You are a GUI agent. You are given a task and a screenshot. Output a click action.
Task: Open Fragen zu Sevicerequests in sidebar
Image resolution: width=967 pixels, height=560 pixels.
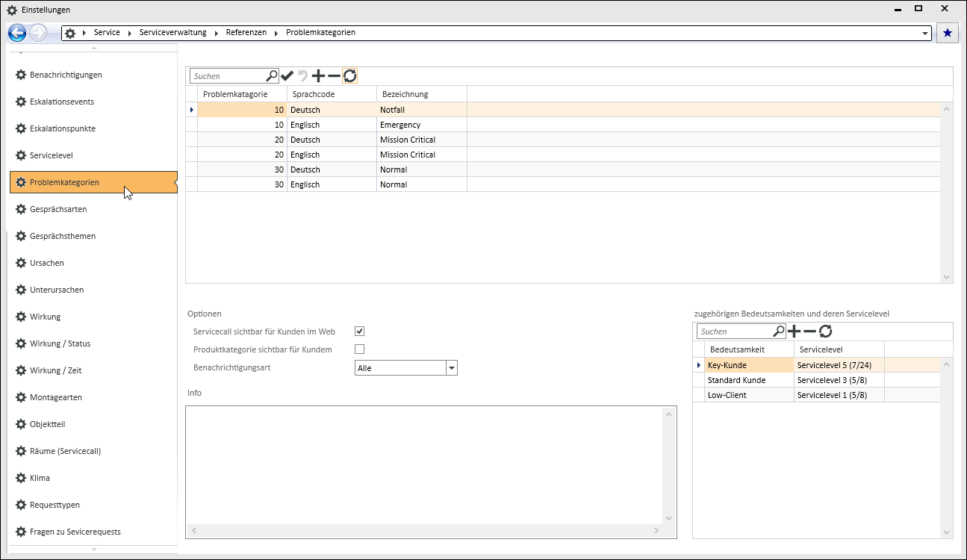click(93, 532)
